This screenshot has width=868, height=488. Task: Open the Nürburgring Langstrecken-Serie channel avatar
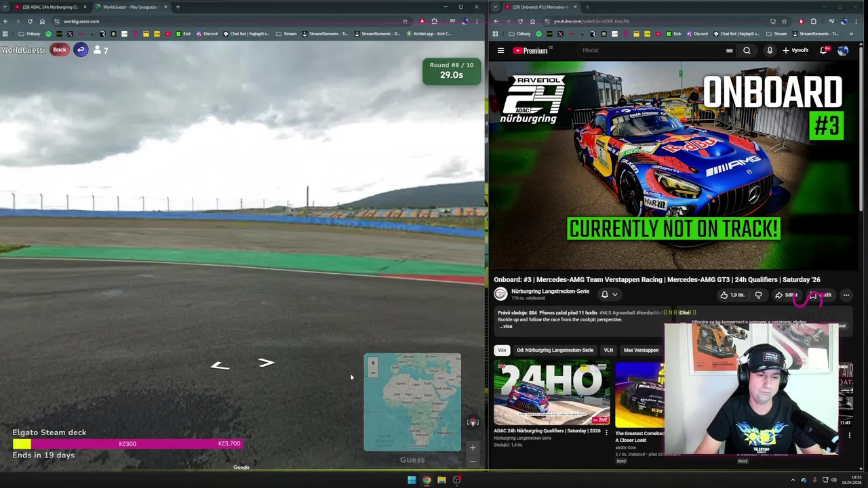(500, 294)
